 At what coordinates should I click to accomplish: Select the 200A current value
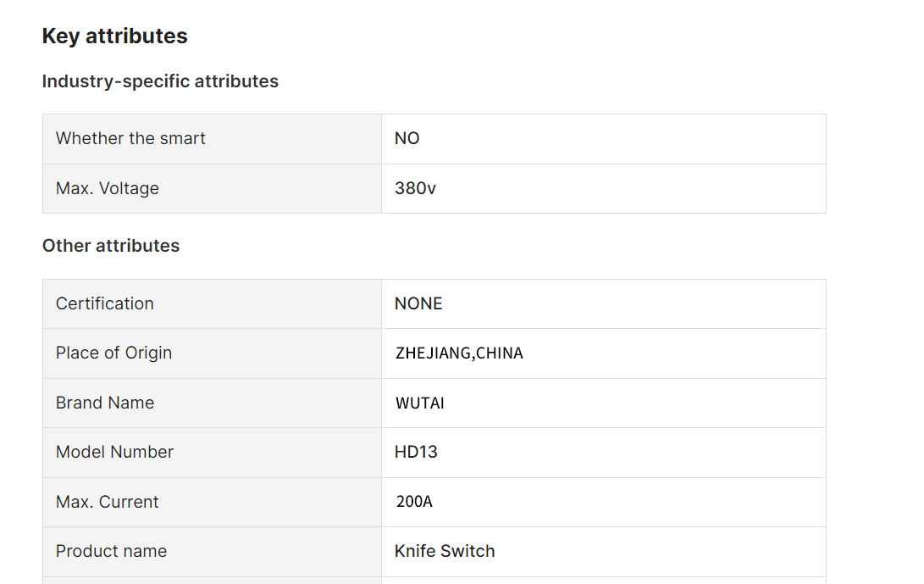coord(413,502)
